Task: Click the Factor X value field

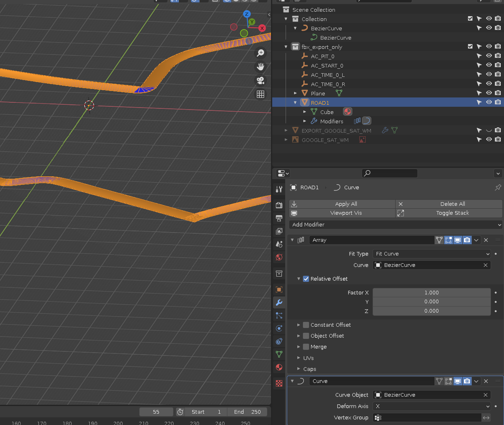Action: 432,292
